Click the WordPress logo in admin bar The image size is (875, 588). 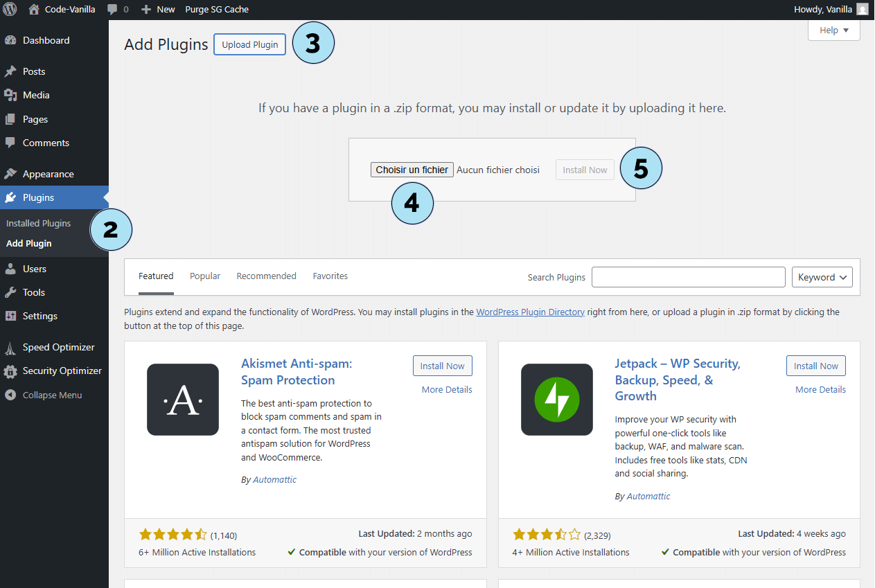point(10,10)
